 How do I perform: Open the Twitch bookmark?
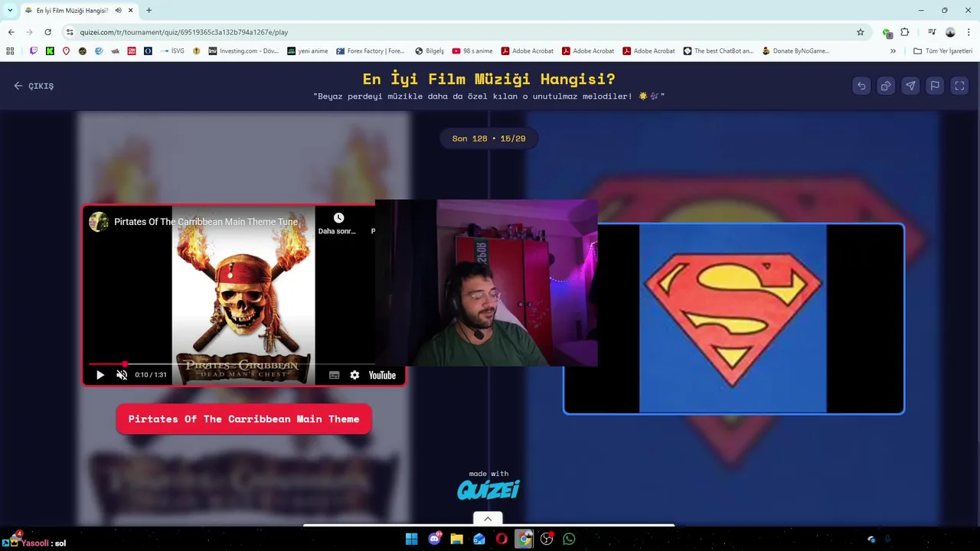[34, 51]
